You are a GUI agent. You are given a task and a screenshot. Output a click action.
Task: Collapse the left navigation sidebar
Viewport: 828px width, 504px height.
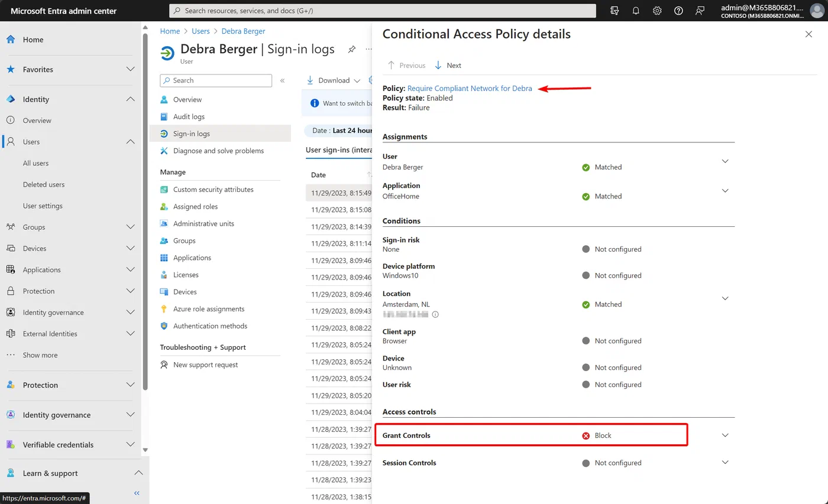pyautogui.click(x=137, y=493)
